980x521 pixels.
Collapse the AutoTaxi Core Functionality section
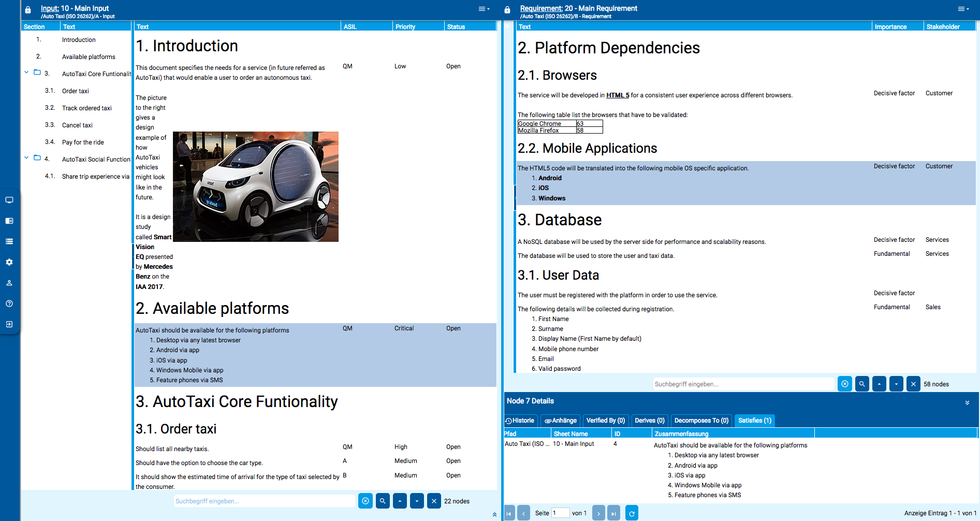(26, 73)
